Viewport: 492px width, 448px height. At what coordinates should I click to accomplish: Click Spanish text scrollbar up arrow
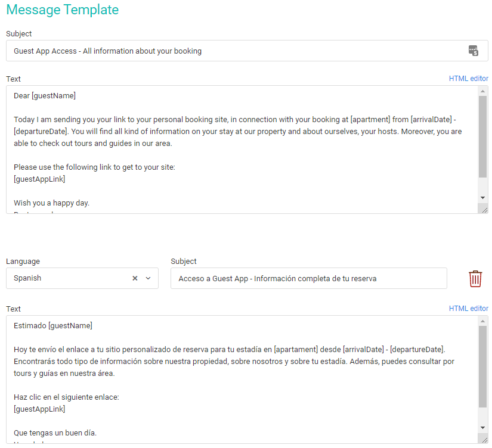[x=482, y=321]
